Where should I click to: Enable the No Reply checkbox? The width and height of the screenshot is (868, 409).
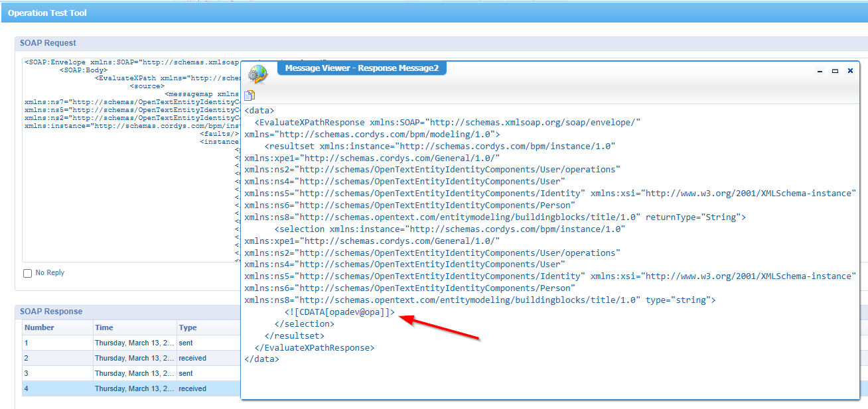click(x=27, y=272)
